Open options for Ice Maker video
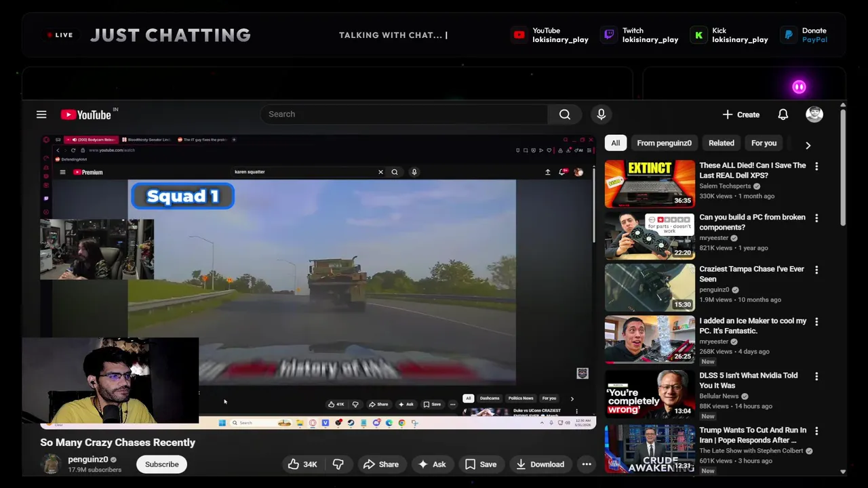The width and height of the screenshot is (868, 488). [816, 322]
